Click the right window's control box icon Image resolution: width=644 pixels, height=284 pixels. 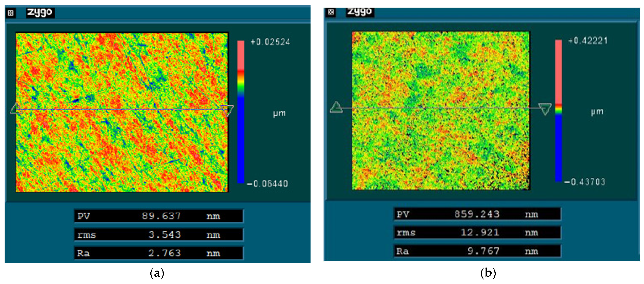point(331,12)
